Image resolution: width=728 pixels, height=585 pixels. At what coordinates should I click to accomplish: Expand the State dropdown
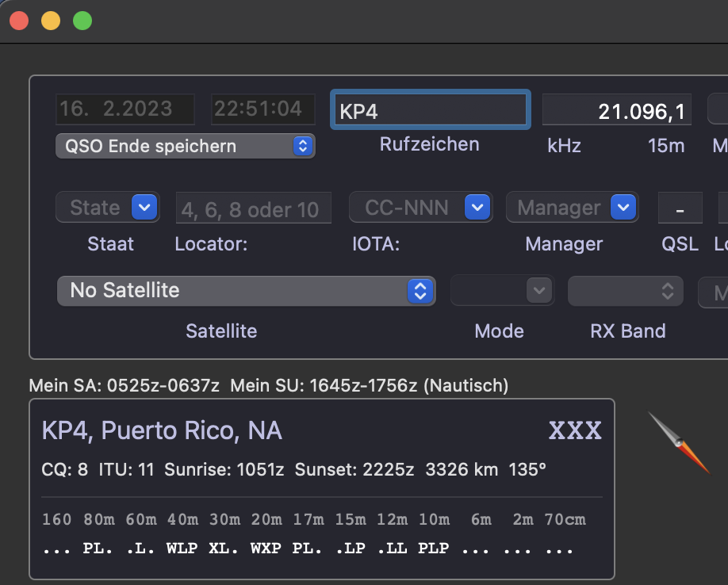tap(144, 208)
